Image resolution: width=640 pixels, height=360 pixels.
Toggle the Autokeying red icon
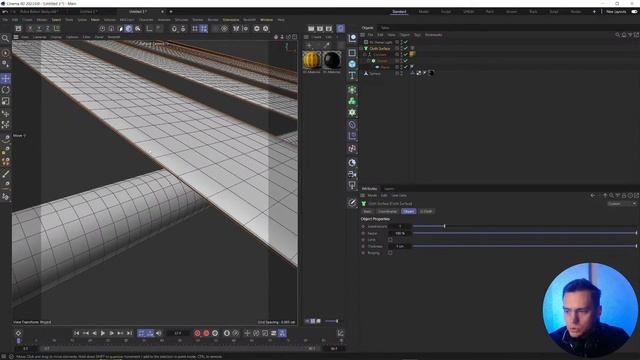[206, 333]
